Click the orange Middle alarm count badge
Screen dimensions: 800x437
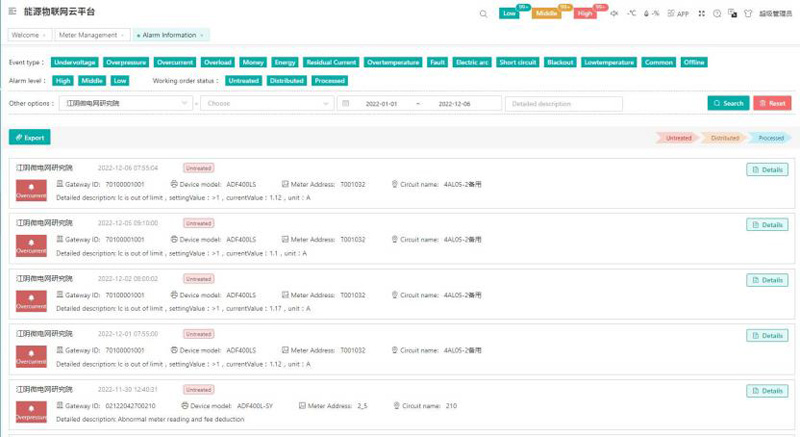pos(546,14)
